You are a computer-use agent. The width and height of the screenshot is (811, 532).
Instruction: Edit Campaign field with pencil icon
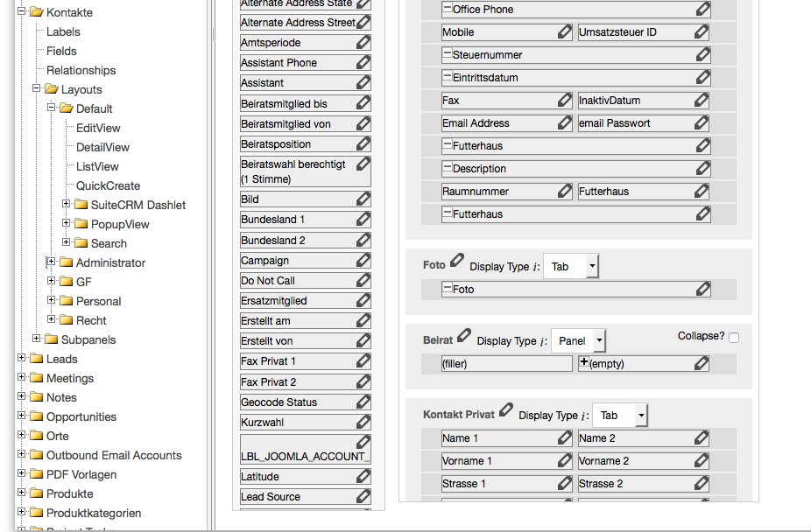363,260
